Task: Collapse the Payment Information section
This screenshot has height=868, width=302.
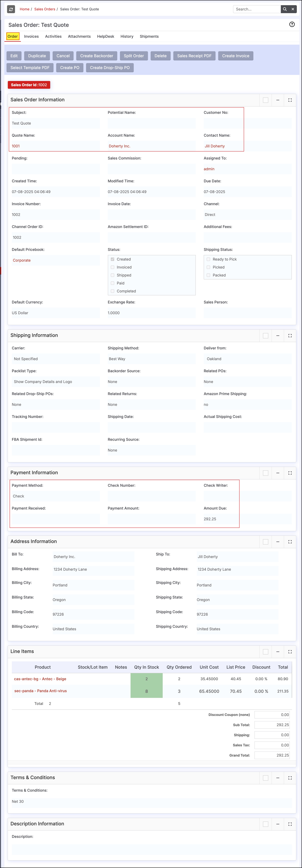Action: 278,473
